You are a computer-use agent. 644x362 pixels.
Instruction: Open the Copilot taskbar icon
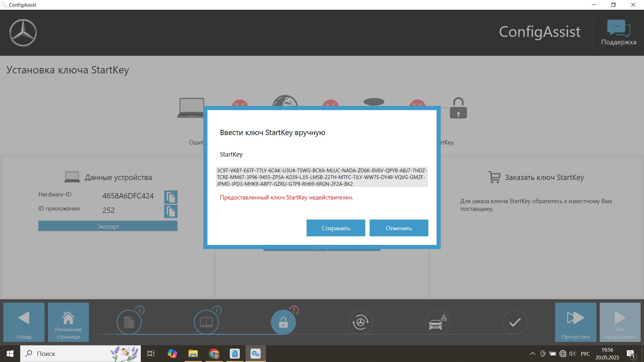point(172,354)
